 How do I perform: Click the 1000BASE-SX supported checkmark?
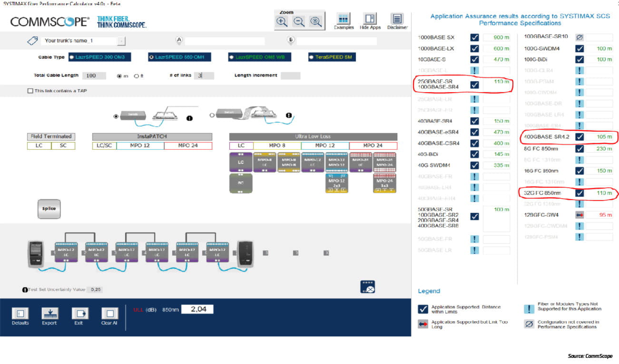(474, 38)
